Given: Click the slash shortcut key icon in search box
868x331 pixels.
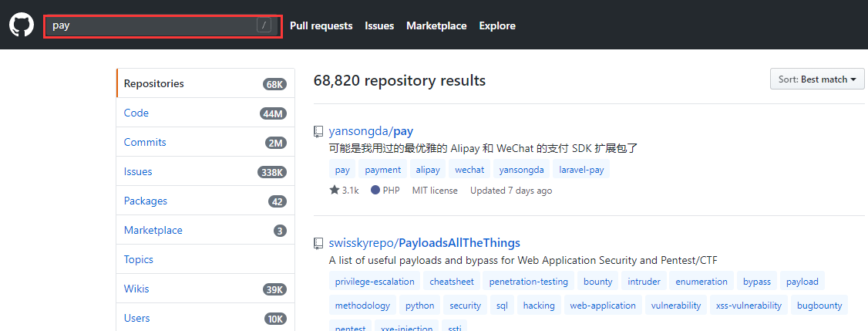Looking at the screenshot, I should (x=264, y=25).
